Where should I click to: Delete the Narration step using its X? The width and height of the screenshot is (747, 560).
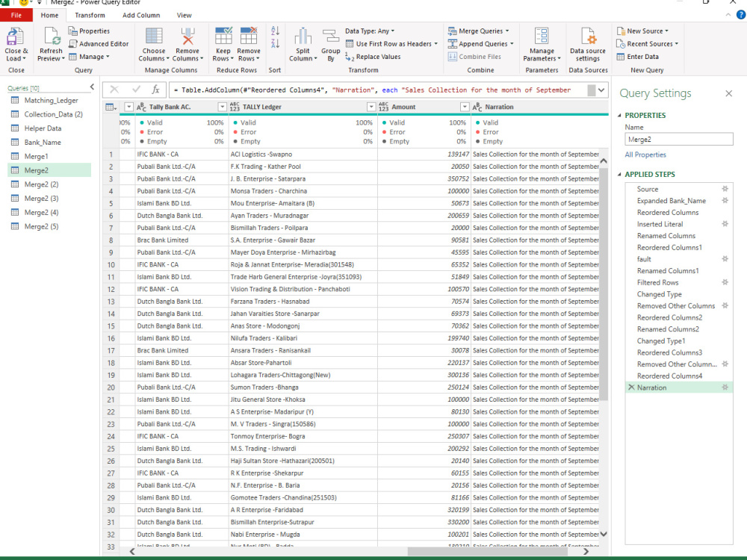[631, 388]
